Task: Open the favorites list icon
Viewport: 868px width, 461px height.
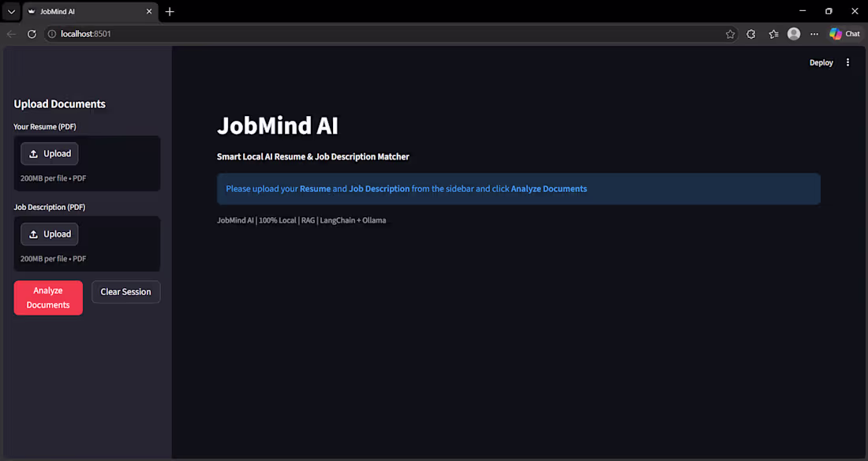Action: point(773,33)
